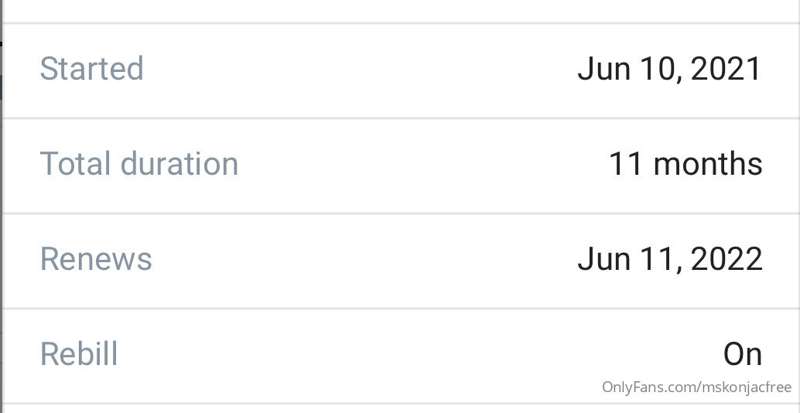This screenshot has width=800, height=413.
Task: Select the Jun 11, 2022 renewal date
Action: (670, 259)
